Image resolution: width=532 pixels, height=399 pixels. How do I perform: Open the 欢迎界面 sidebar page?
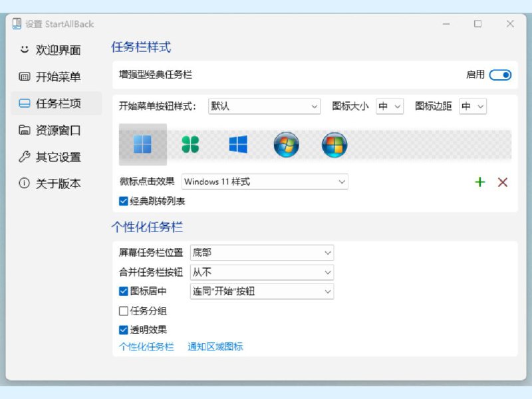pos(57,49)
